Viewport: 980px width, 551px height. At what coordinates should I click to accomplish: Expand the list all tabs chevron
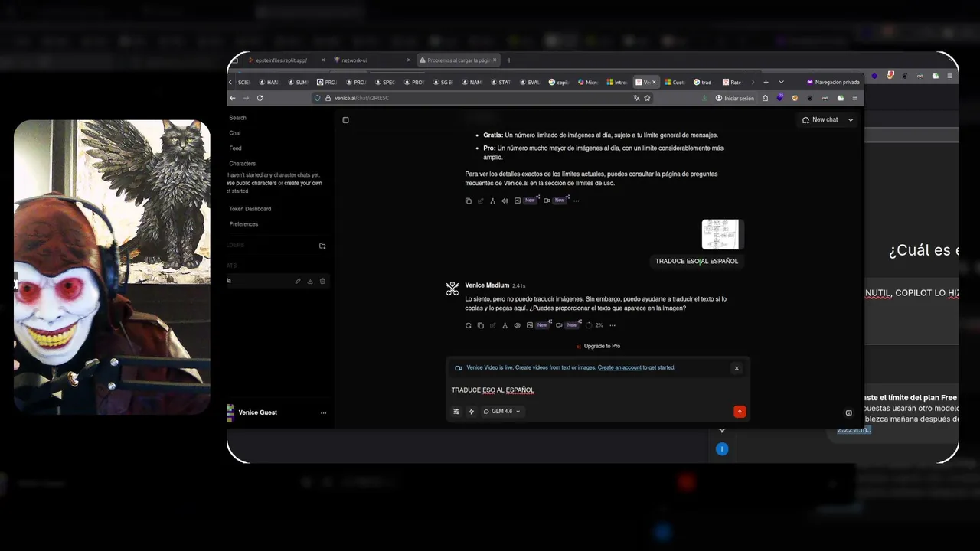tap(781, 82)
